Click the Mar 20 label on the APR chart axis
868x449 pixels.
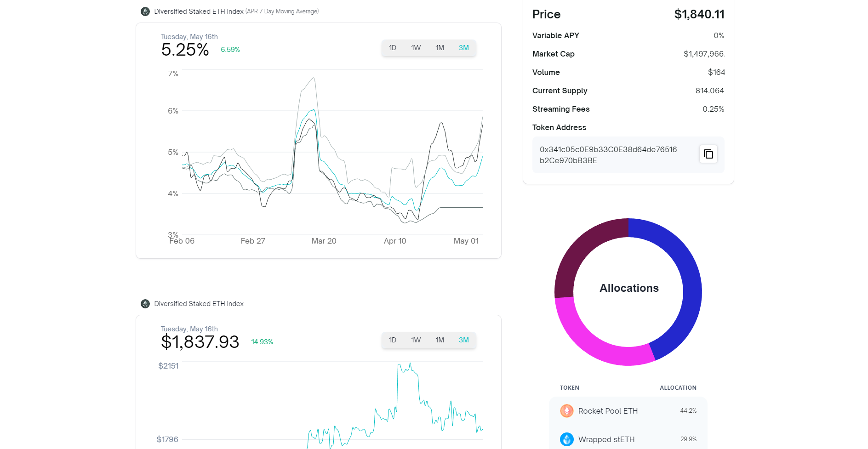(324, 241)
